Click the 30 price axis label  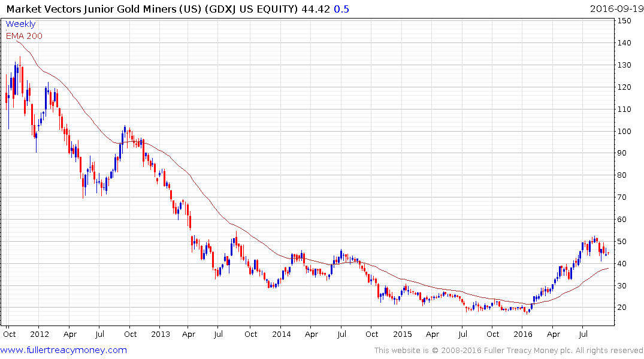pyautogui.click(x=622, y=286)
